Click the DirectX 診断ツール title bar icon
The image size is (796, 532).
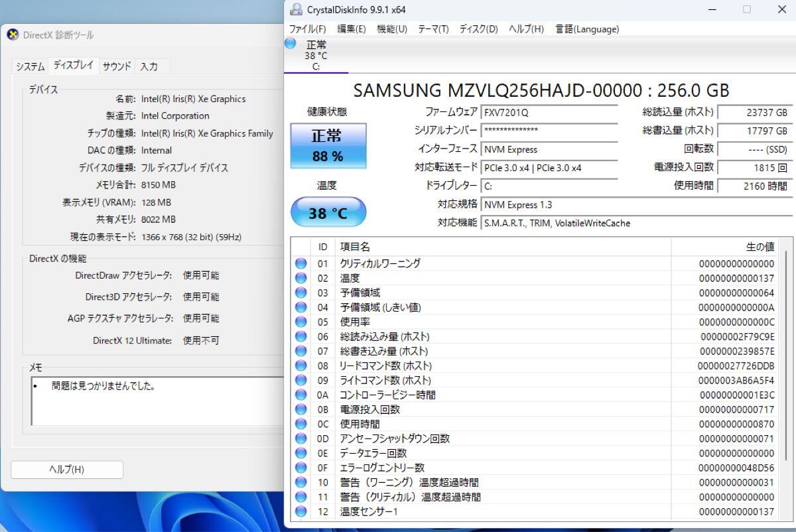[x=13, y=34]
